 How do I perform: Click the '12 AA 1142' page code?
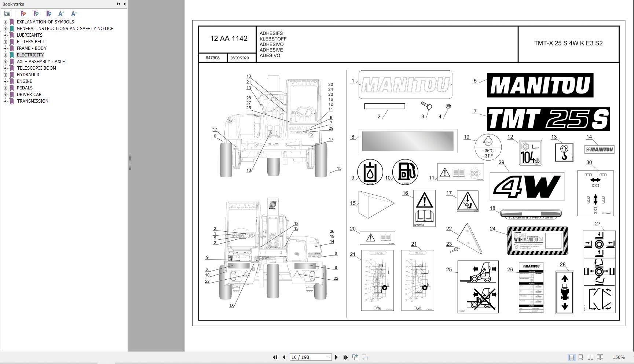229,38
